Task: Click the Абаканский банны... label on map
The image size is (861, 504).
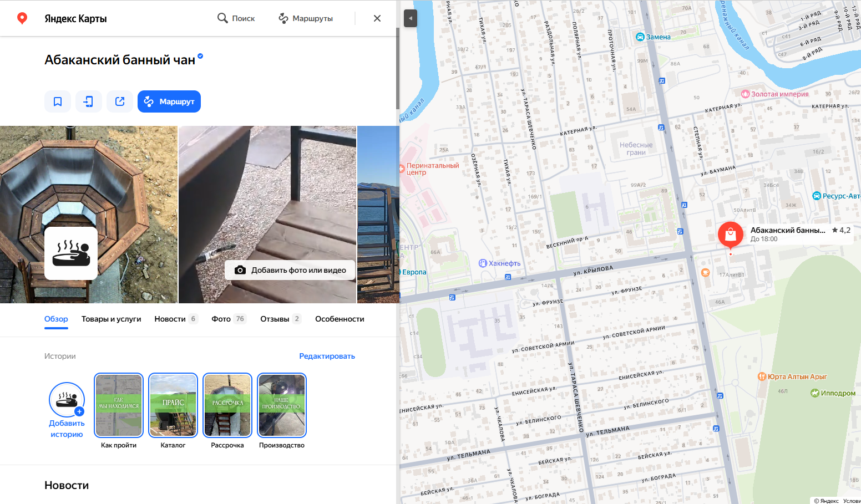Action: tap(788, 230)
